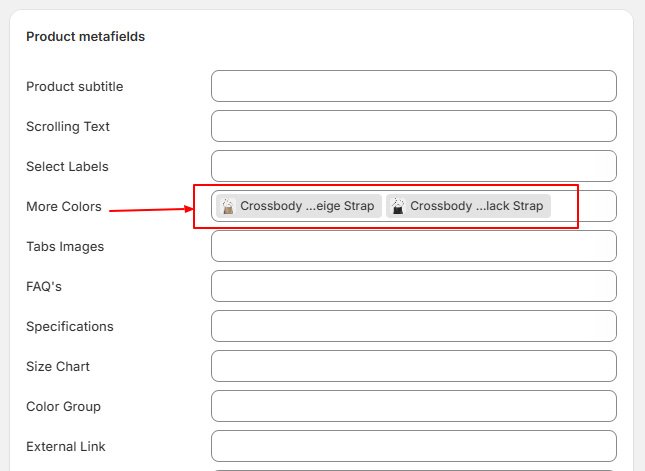Click the External Link label
This screenshot has width=645, height=471.
point(66,446)
